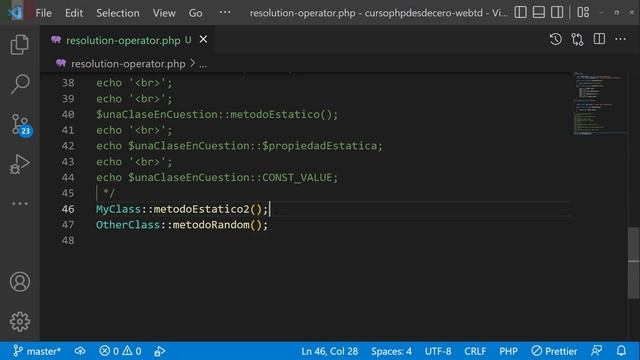640x360 pixels.
Task: Open the View menu
Action: (x=164, y=13)
